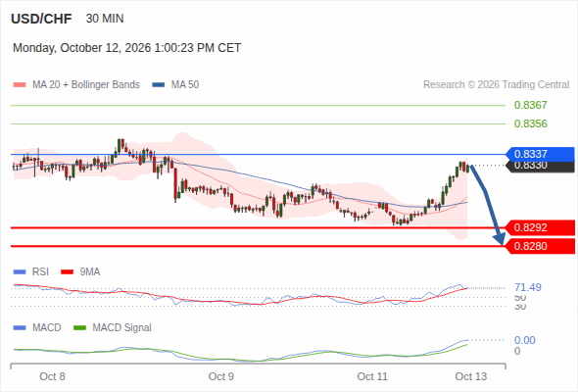Click the red 0.8292 support price tag

pos(540,227)
